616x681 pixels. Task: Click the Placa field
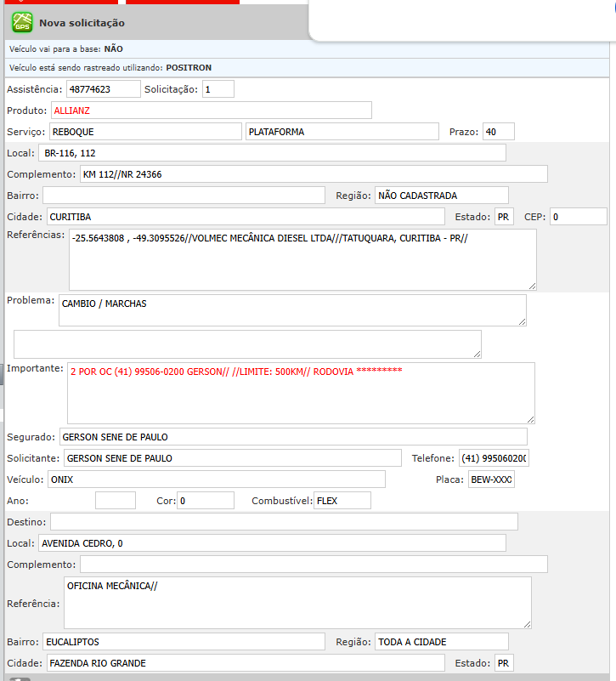tap(491, 480)
